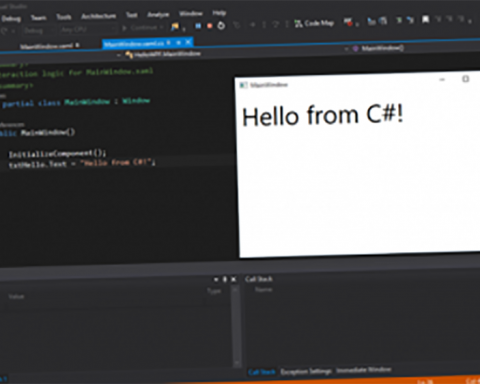
Task: Close the MainWindow.xaml.cs tab
Action: 188,42
